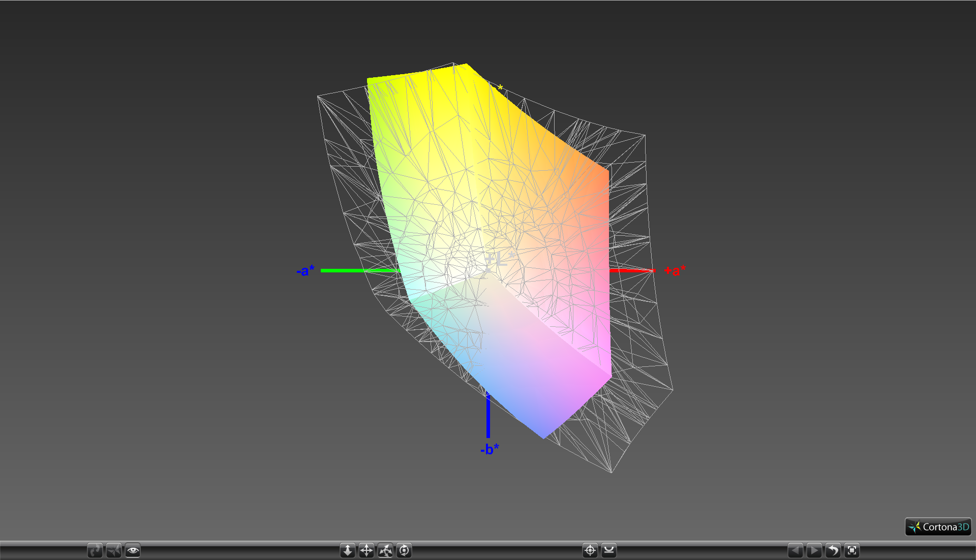Choose the Turn navigation tool icon
Viewport: 976px width, 560px height.
[385, 550]
